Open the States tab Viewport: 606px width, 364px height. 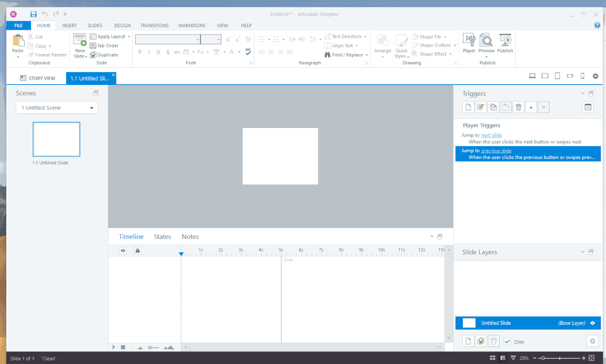163,237
